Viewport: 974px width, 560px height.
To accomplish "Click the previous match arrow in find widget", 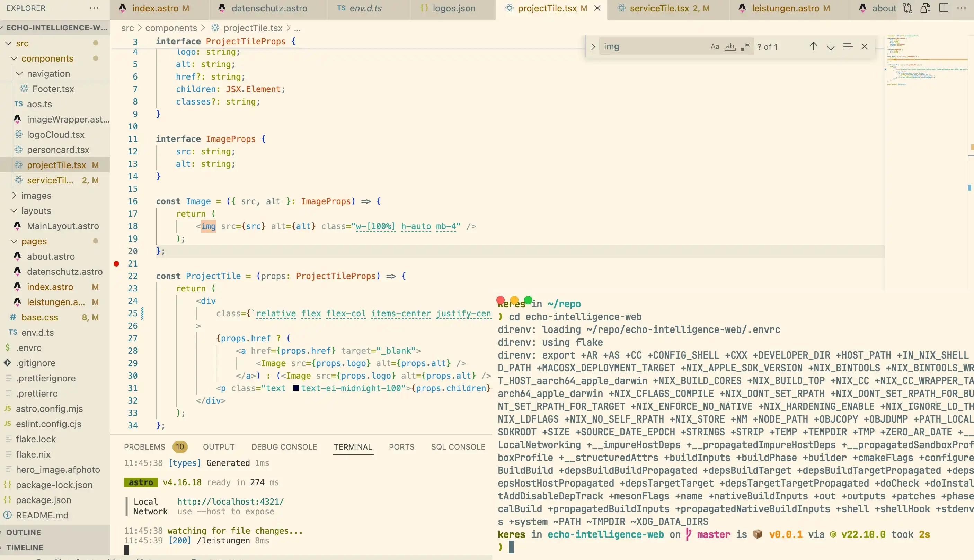I will (814, 46).
